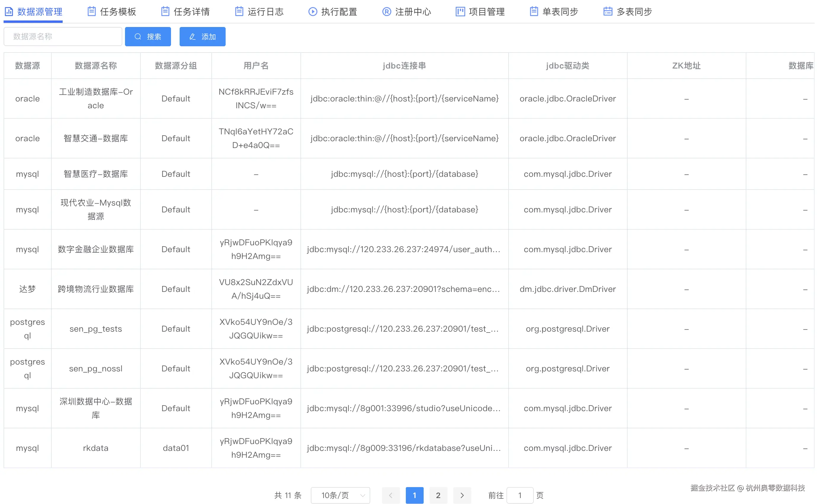Click the 数据源管理 tab chart icon

pos(9,12)
